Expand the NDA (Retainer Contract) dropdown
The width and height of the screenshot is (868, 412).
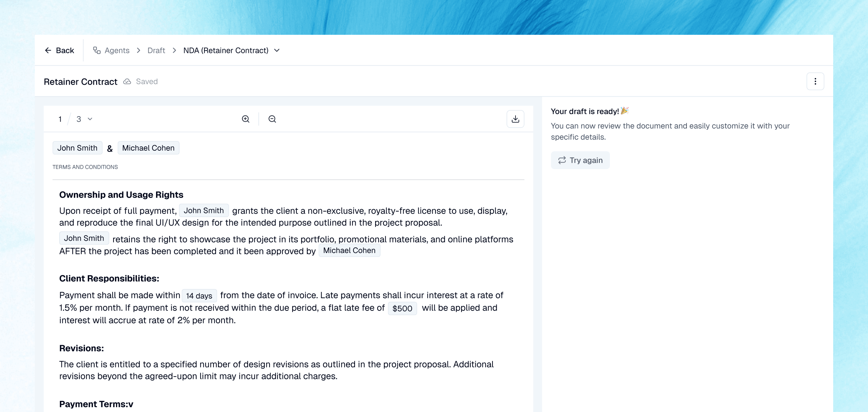tap(277, 50)
